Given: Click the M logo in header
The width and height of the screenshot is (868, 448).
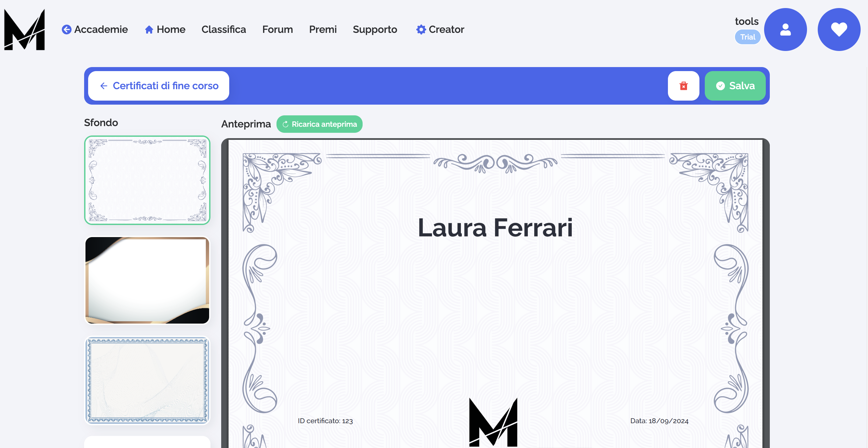Looking at the screenshot, I should (x=24, y=30).
